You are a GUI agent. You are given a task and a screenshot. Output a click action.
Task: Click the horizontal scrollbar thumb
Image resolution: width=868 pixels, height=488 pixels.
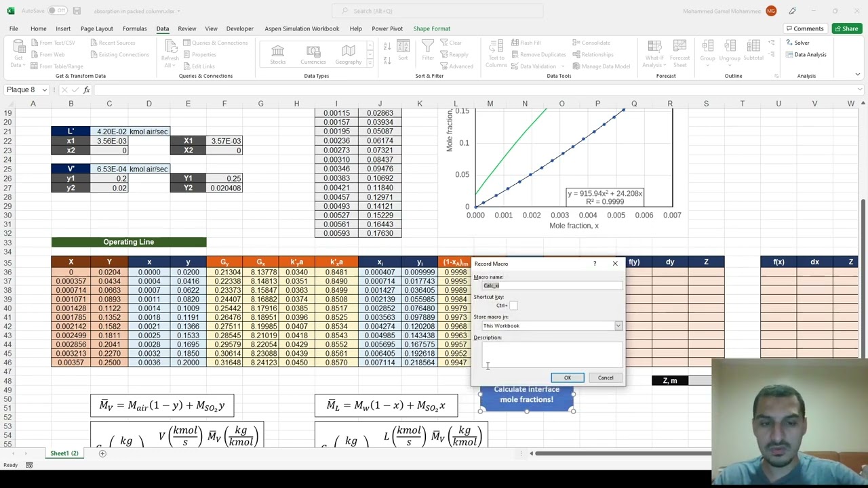pyautogui.click(x=623, y=453)
